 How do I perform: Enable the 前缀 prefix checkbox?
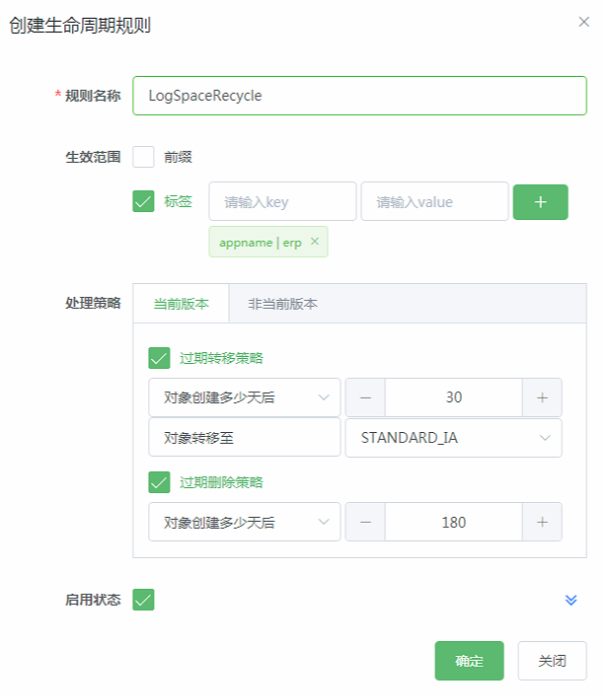(144, 157)
